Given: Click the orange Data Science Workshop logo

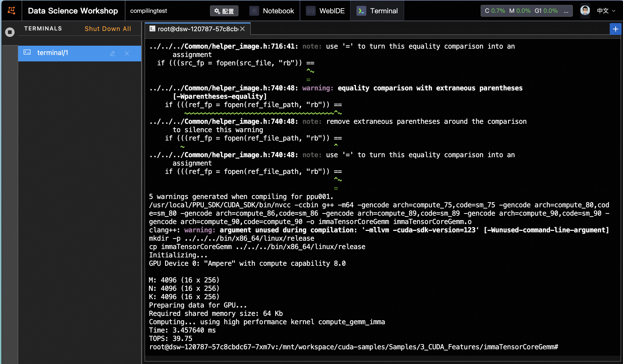Looking at the screenshot, I should coord(11,11).
